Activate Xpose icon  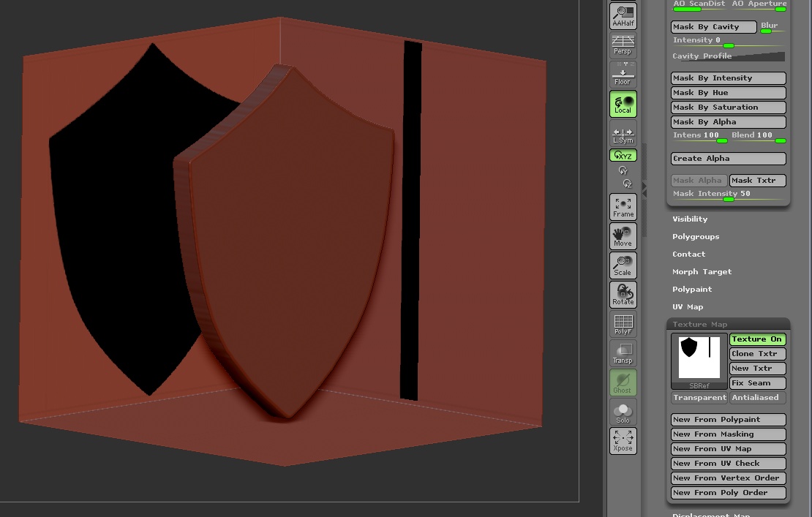(x=623, y=442)
